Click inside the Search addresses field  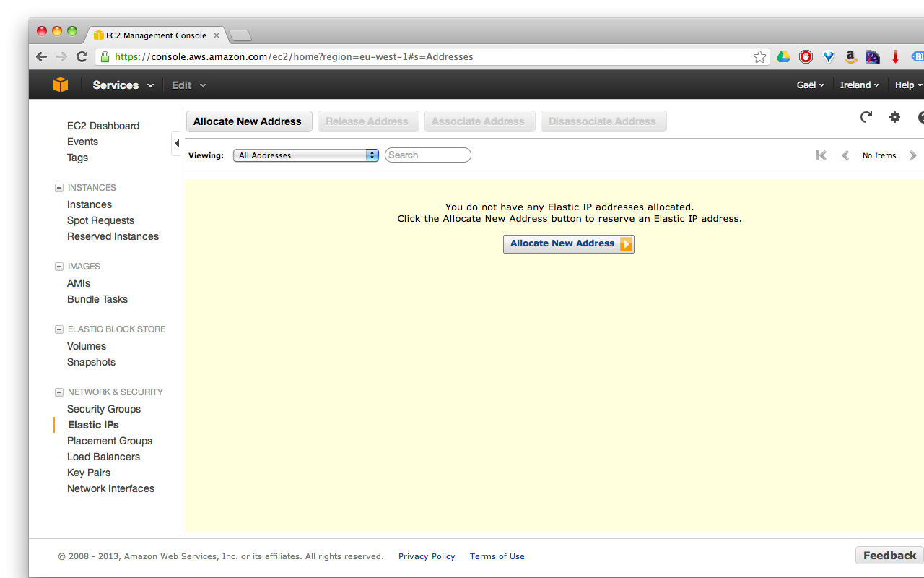(x=427, y=155)
